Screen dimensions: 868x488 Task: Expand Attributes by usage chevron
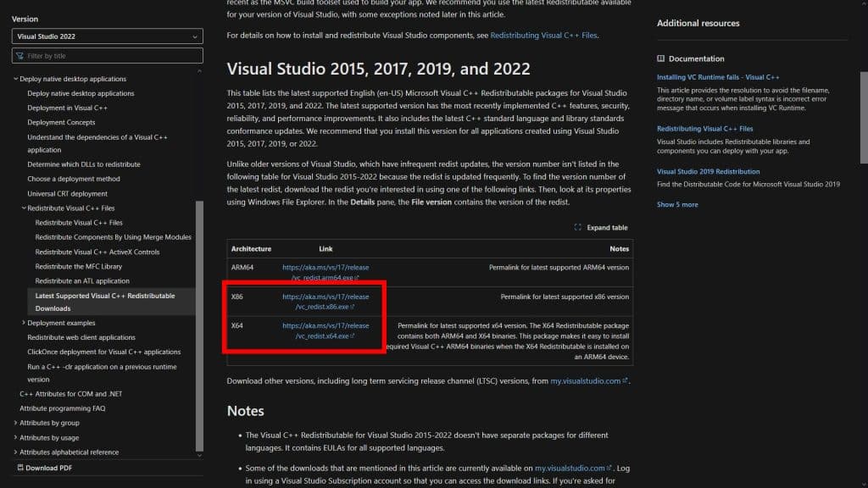point(15,437)
